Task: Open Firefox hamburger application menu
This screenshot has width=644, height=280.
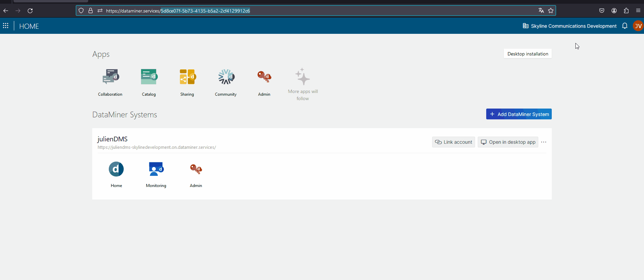Action: (638, 11)
